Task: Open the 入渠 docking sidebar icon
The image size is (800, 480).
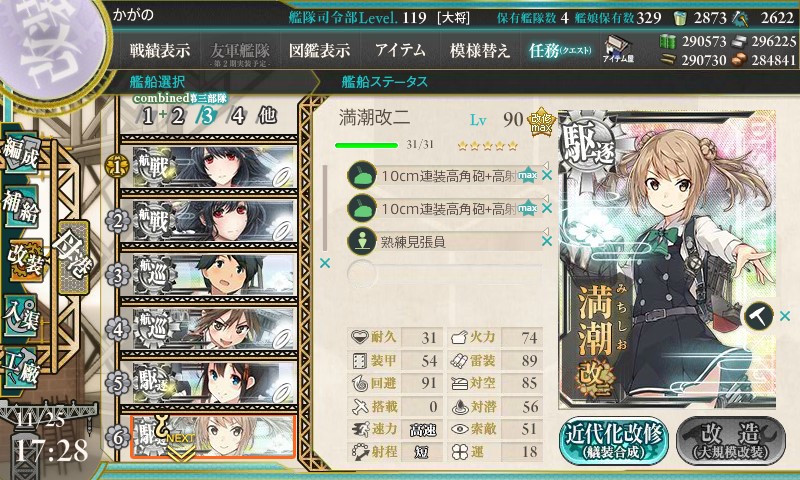Action: pyautogui.click(x=20, y=316)
